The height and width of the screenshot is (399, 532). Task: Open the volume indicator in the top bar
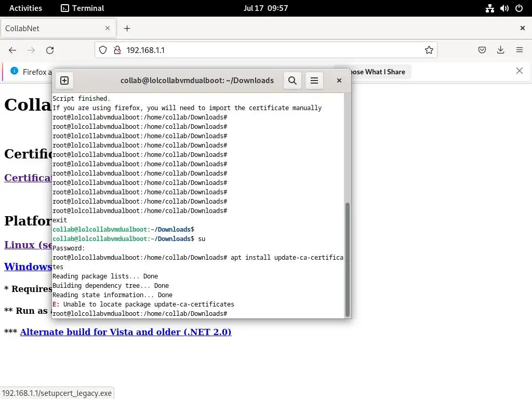click(x=504, y=8)
